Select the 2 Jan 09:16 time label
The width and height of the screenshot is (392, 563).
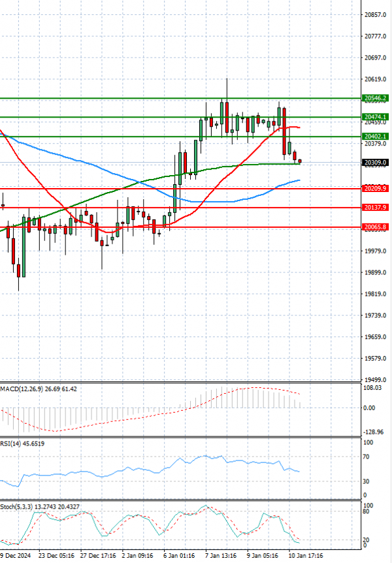[x=138, y=555]
